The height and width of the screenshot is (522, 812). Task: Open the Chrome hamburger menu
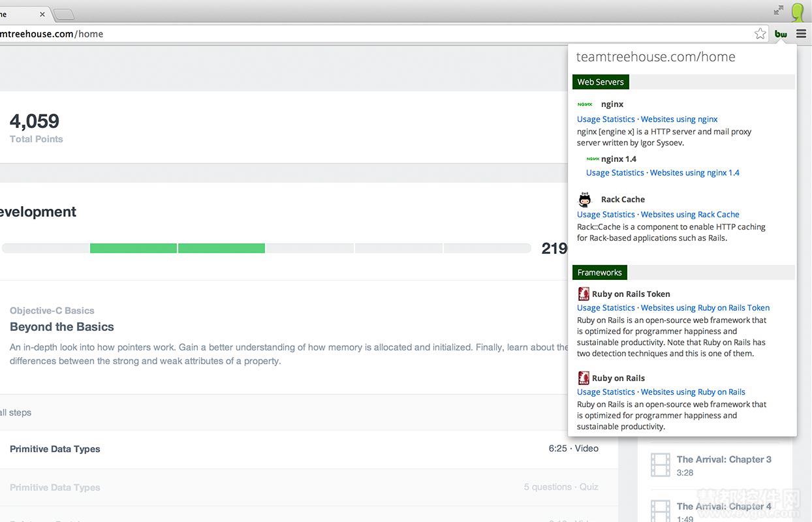pyautogui.click(x=801, y=34)
